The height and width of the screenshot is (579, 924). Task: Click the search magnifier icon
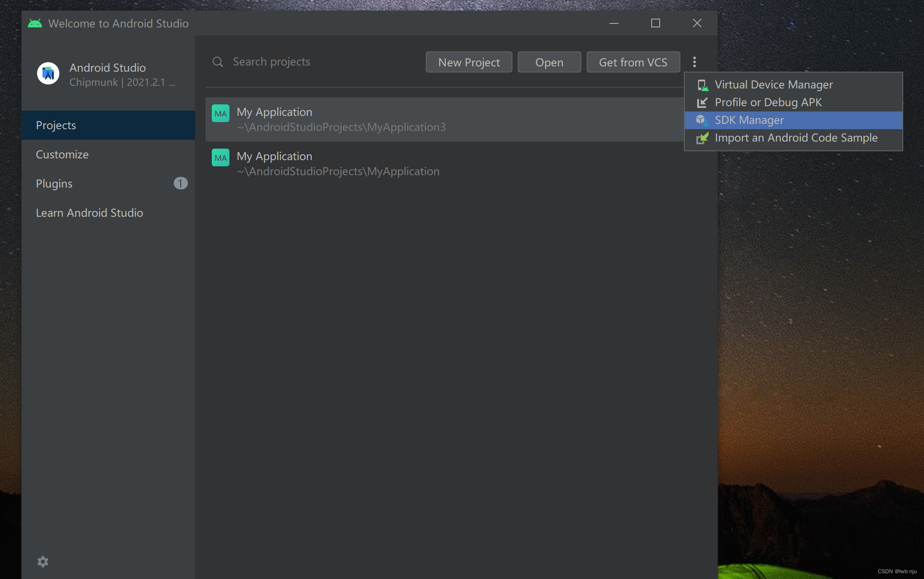[x=218, y=62]
